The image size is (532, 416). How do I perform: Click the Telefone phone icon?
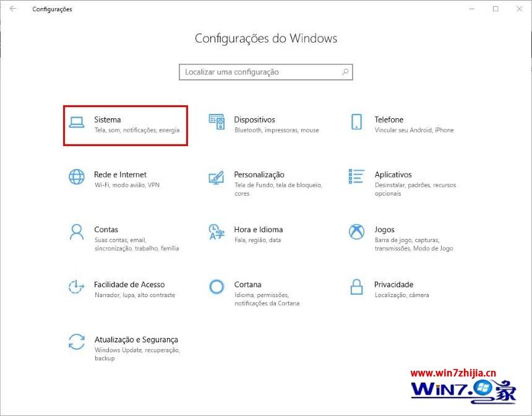click(356, 121)
